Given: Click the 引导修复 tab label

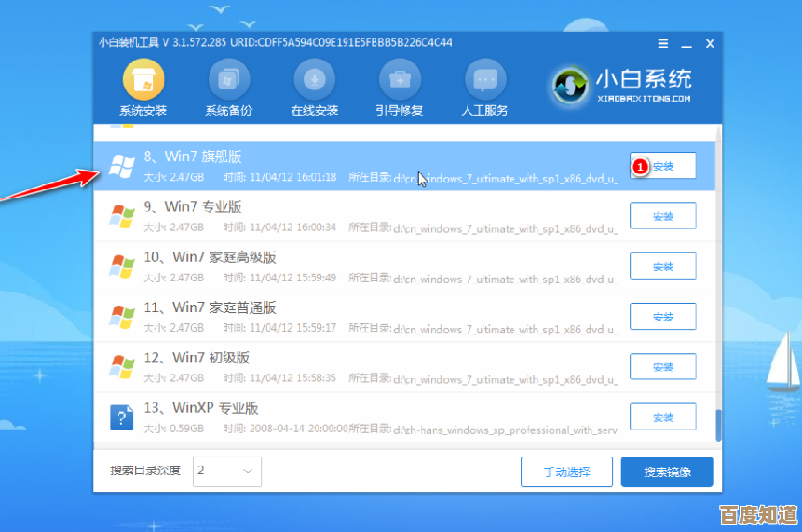Looking at the screenshot, I should coord(400,110).
